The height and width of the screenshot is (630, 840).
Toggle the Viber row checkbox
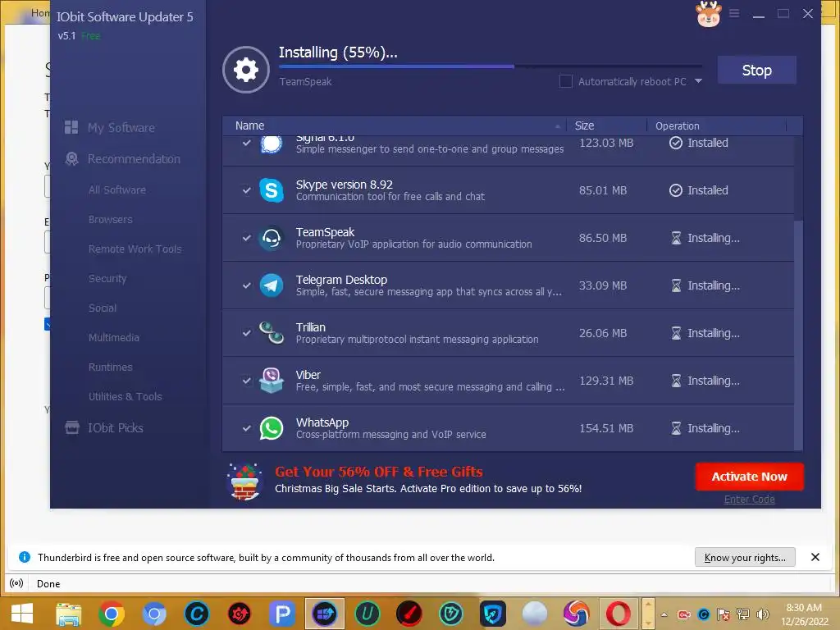[246, 381]
